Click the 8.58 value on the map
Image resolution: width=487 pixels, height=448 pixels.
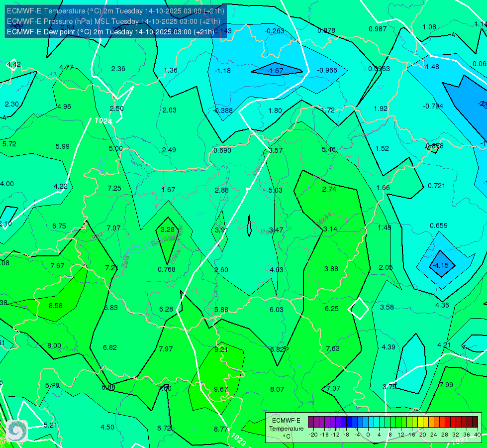(x=56, y=306)
